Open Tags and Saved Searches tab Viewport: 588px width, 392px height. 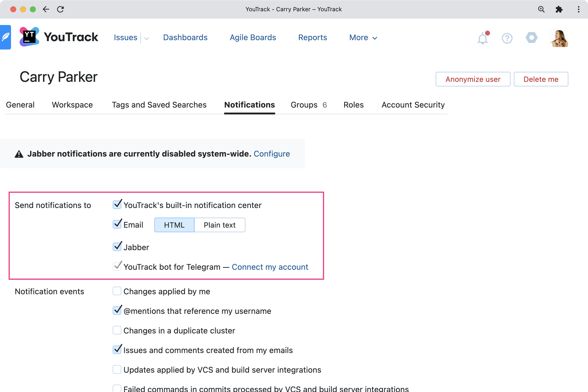pyautogui.click(x=159, y=105)
